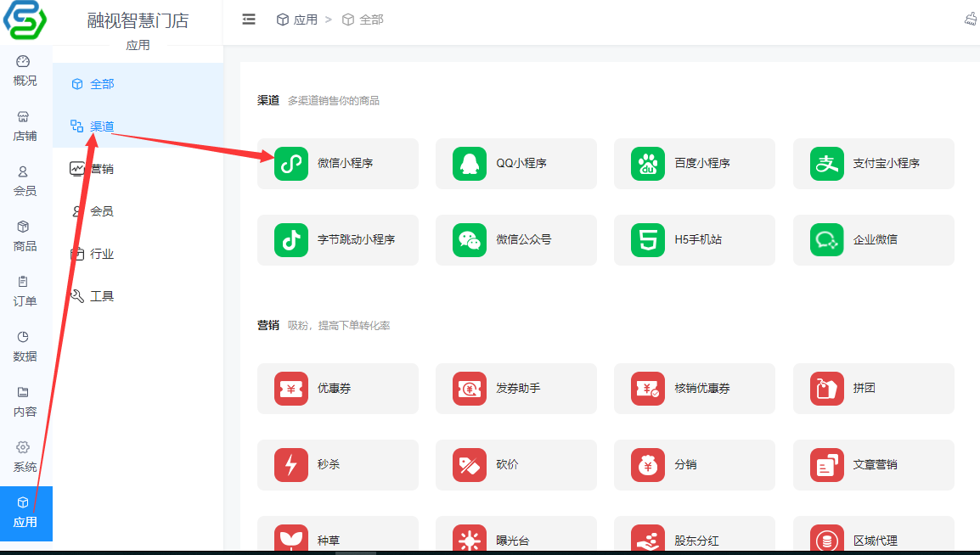Viewport: 980px width, 555px height.
Task: Click the 核销优惠券 label text
Action: click(x=701, y=389)
